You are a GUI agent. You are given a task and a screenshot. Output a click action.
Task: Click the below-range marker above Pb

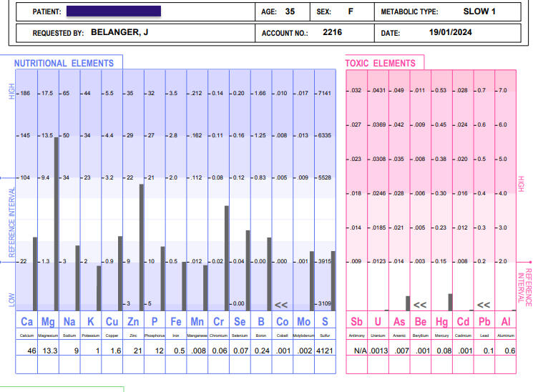tap(484, 304)
